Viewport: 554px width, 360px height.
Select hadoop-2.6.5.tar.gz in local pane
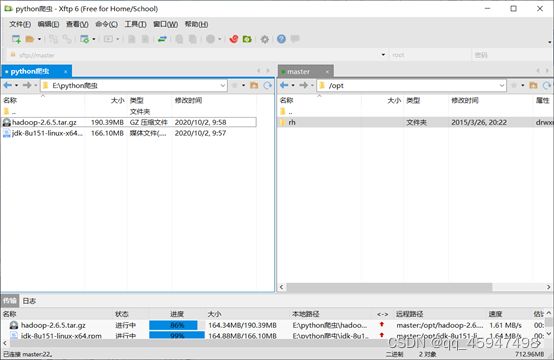(x=129, y=122)
